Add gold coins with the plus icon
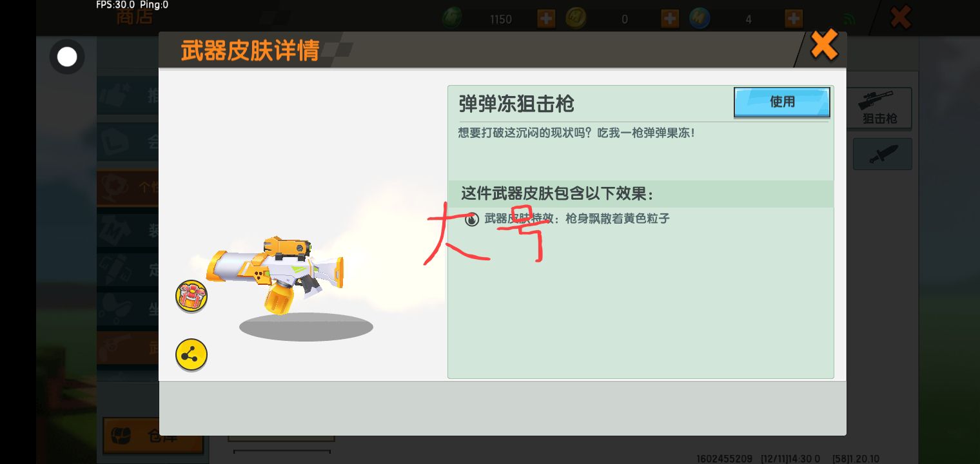The image size is (980, 464). point(669,19)
